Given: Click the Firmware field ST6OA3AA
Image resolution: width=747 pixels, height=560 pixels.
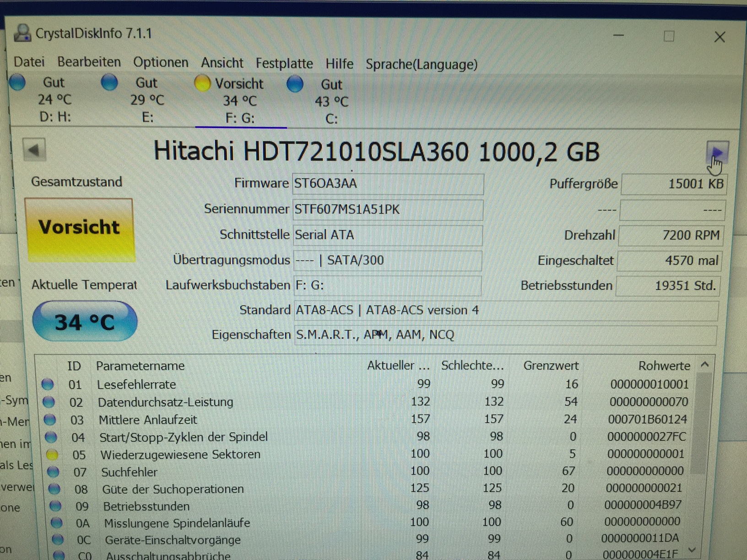Looking at the screenshot, I should [x=388, y=183].
